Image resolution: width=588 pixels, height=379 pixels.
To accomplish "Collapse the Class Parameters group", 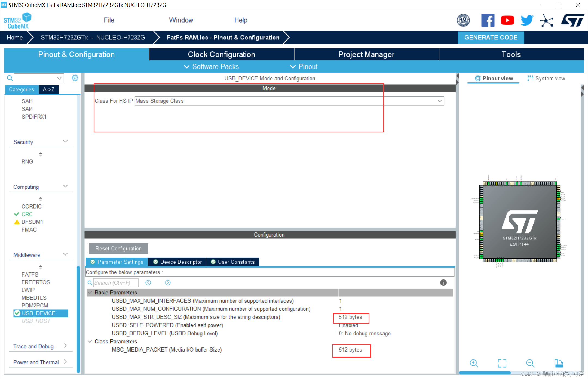I will point(90,341).
